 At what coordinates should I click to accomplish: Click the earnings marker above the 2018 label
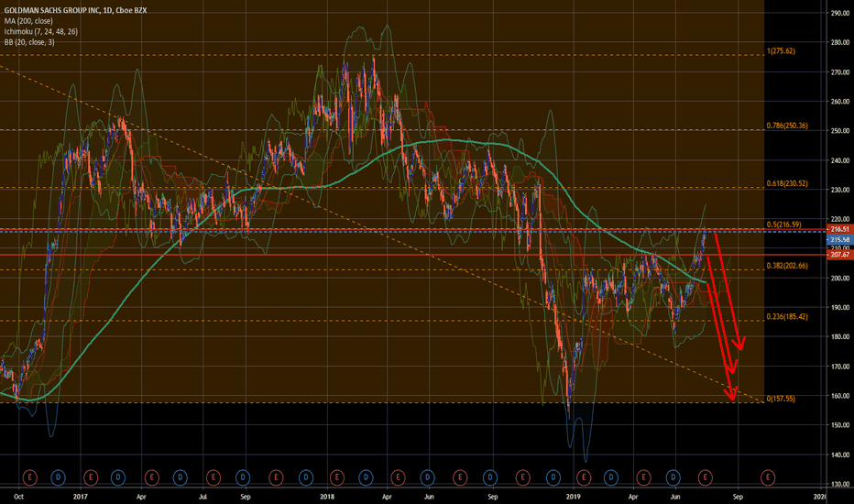[336, 477]
